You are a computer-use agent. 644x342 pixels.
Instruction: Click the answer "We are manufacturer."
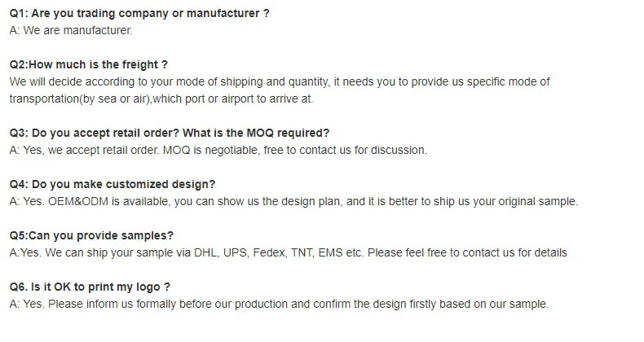coord(70,31)
